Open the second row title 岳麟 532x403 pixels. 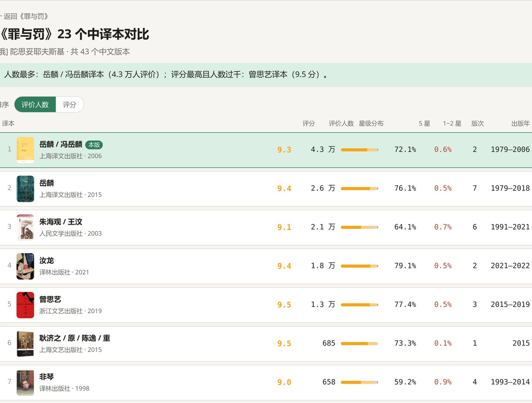[47, 183]
